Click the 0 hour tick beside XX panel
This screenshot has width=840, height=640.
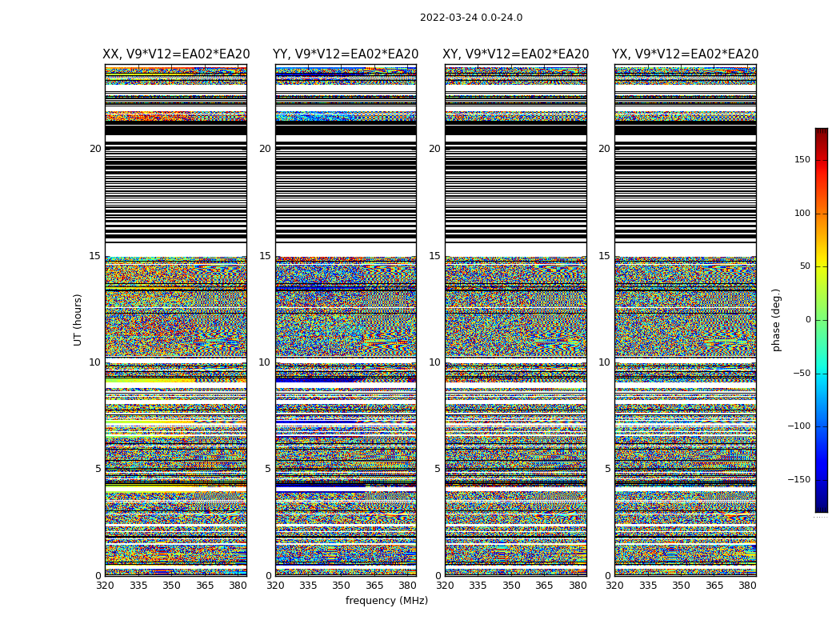[x=98, y=576]
